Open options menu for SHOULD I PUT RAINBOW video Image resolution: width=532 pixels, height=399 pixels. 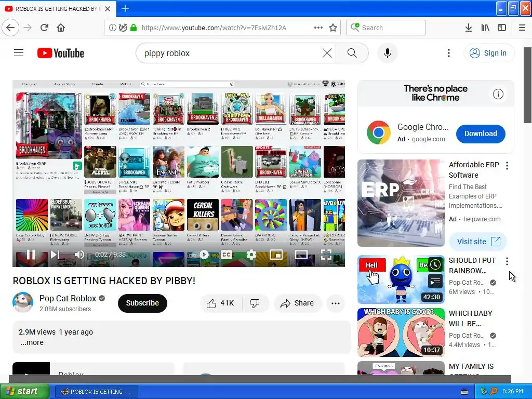pyautogui.click(x=507, y=261)
